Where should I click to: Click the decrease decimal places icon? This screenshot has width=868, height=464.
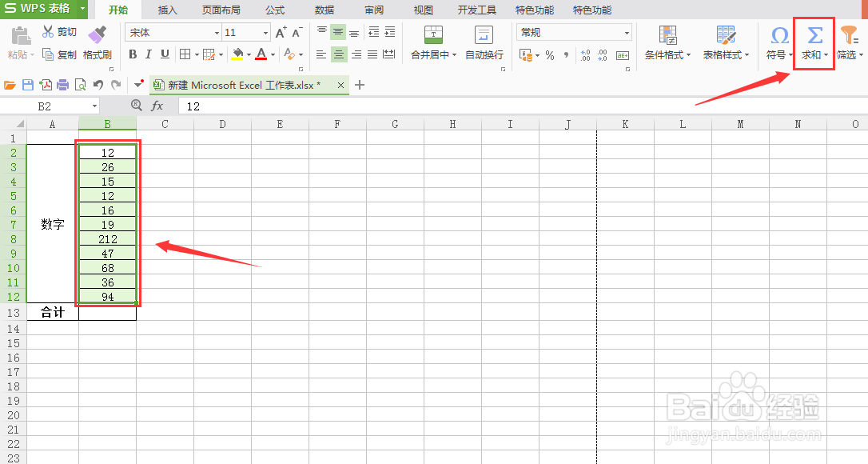[x=603, y=55]
